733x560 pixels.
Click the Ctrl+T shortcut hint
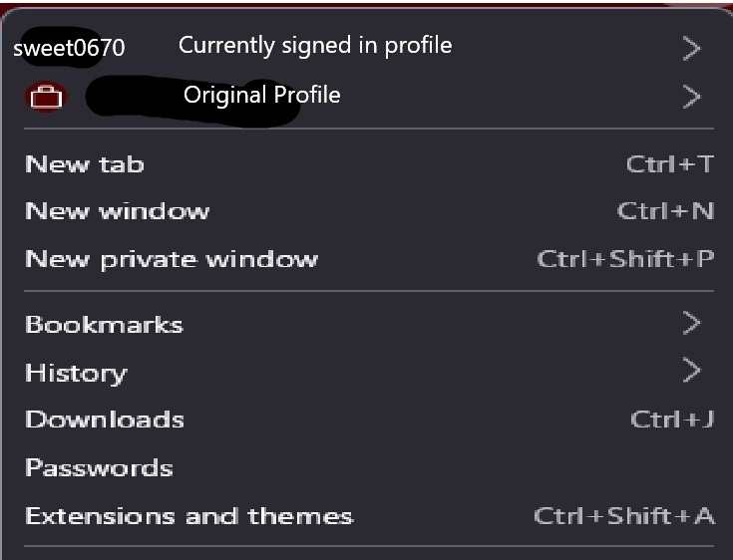(x=670, y=164)
